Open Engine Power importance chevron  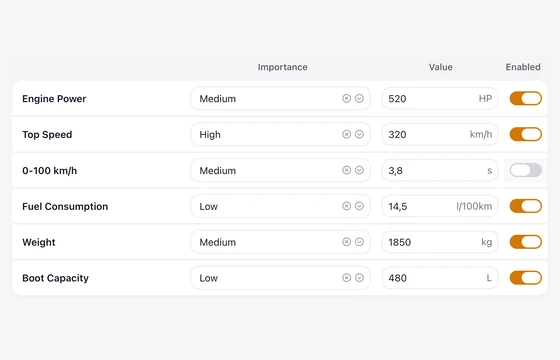tap(359, 98)
